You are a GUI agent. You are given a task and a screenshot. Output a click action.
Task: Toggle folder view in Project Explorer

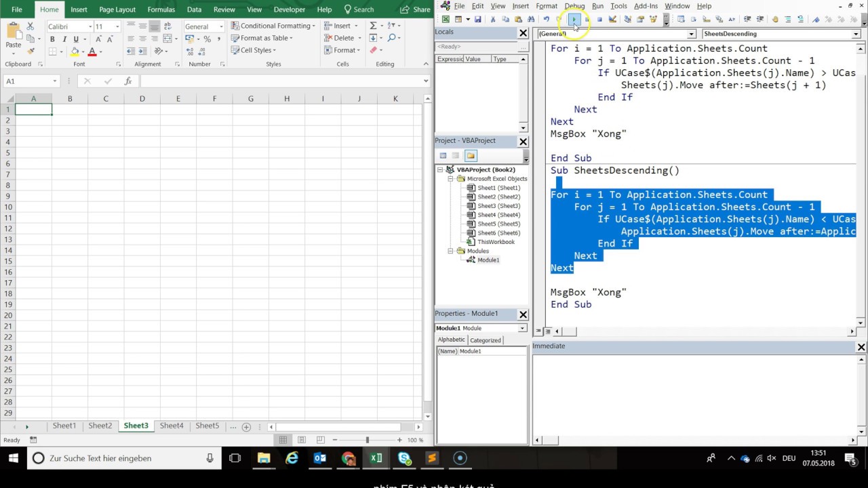click(x=471, y=155)
